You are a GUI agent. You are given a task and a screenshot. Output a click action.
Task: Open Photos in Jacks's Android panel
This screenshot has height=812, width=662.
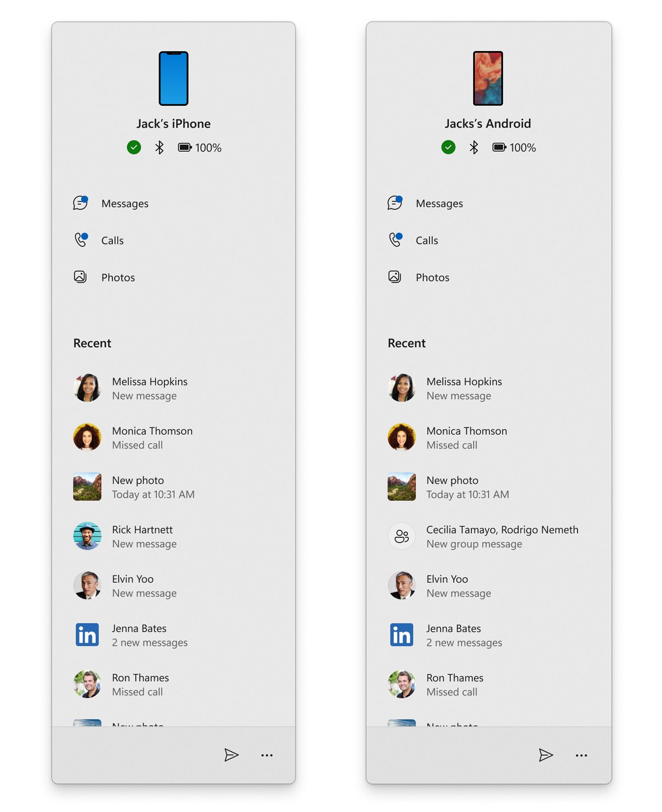pyautogui.click(x=432, y=277)
